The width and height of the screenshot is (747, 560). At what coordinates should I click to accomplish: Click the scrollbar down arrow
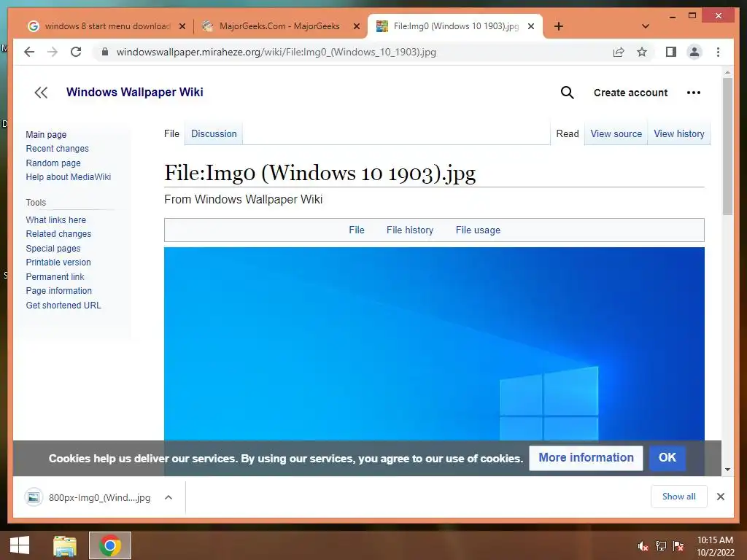click(x=727, y=470)
